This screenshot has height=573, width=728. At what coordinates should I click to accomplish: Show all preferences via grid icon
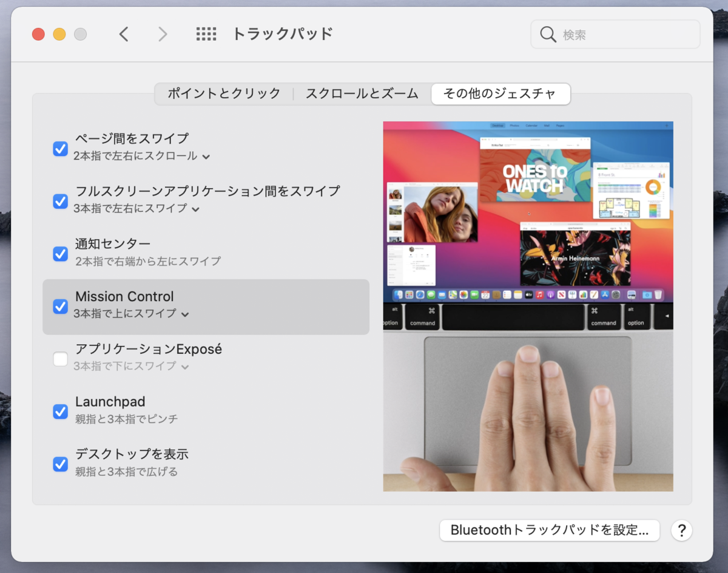[206, 34]
